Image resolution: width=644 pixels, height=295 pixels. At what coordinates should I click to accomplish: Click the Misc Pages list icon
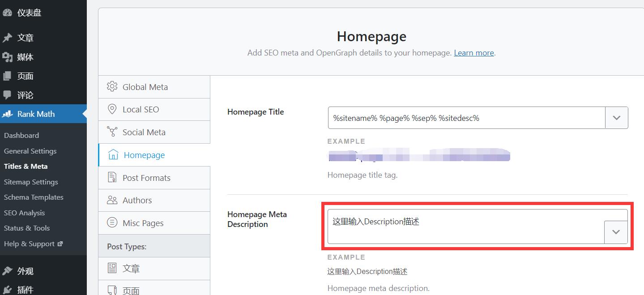[112, 223]
